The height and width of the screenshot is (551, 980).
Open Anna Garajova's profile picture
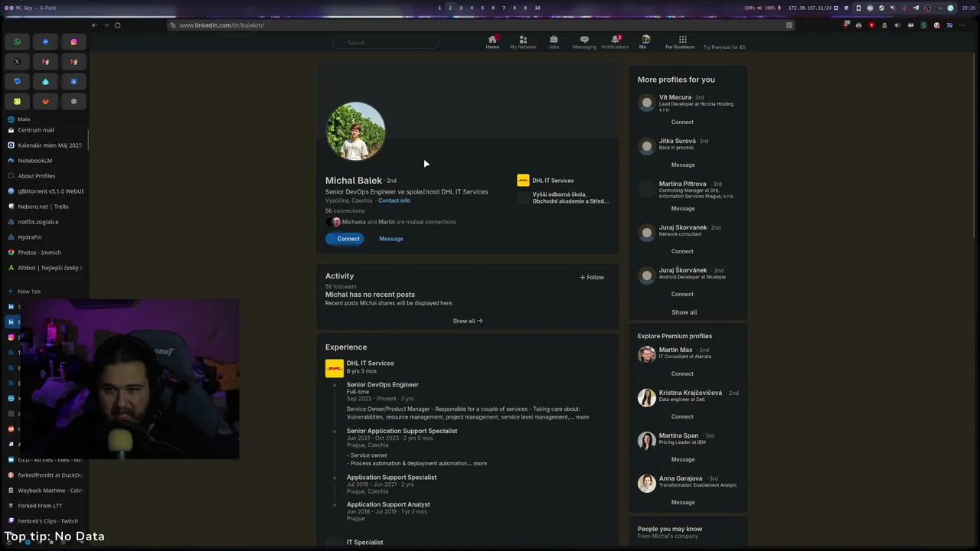[x=647, y=483]
